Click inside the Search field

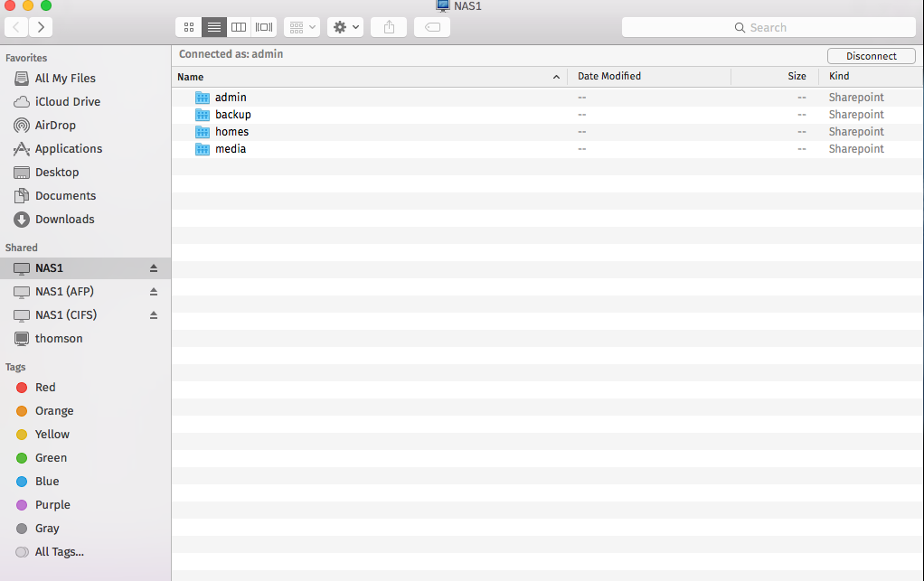(768, 27)
